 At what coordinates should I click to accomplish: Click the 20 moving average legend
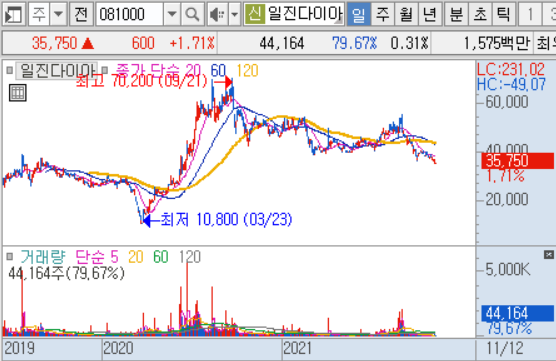pyautogui.click(x=193, y=70)
